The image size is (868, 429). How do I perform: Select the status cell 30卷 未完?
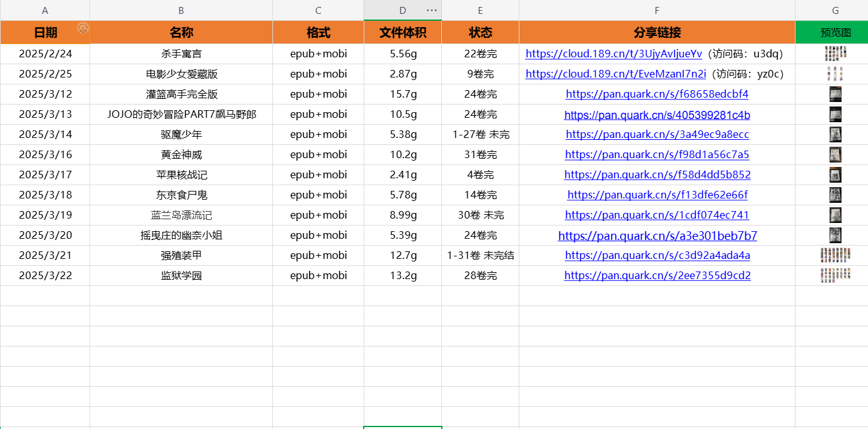(480, 215)
